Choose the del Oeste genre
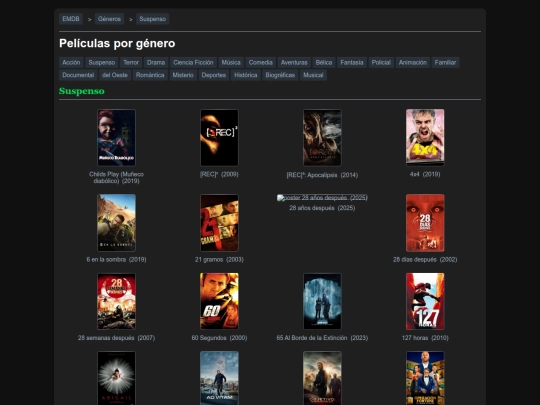 tap(115, 75)
